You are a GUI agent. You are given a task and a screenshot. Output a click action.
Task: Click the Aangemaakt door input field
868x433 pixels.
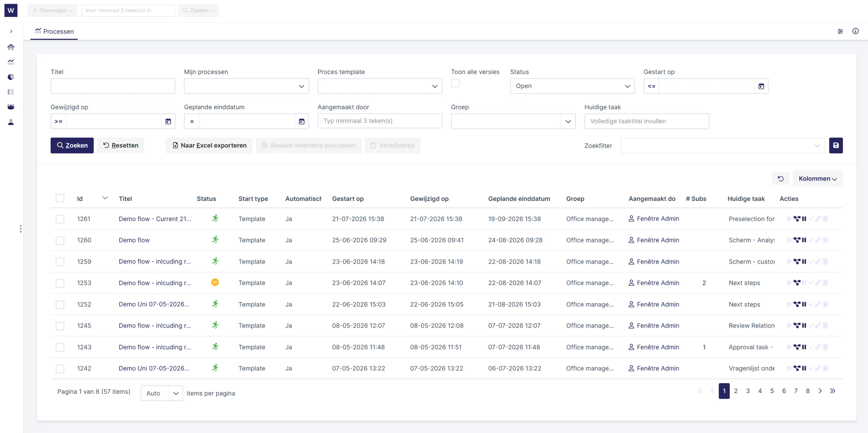pyautogui.click(x=380, y=121)
